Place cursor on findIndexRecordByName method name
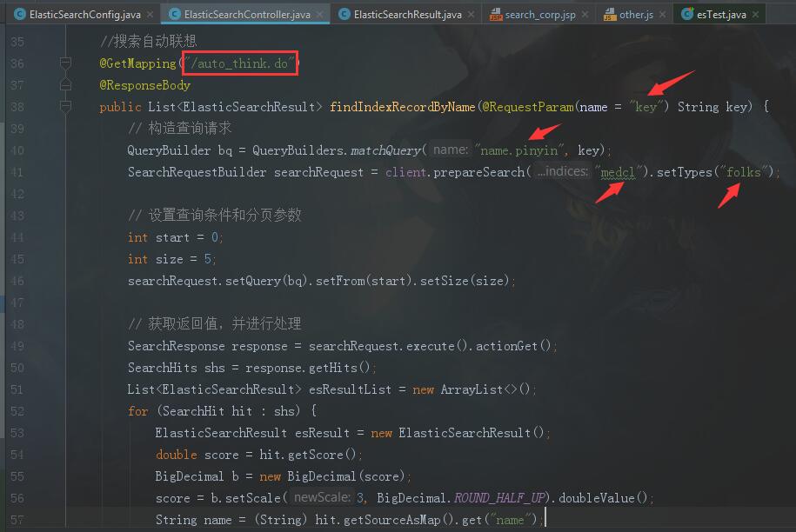The height and width of the screenshot is (532, 796). click(x=403, y=107)
